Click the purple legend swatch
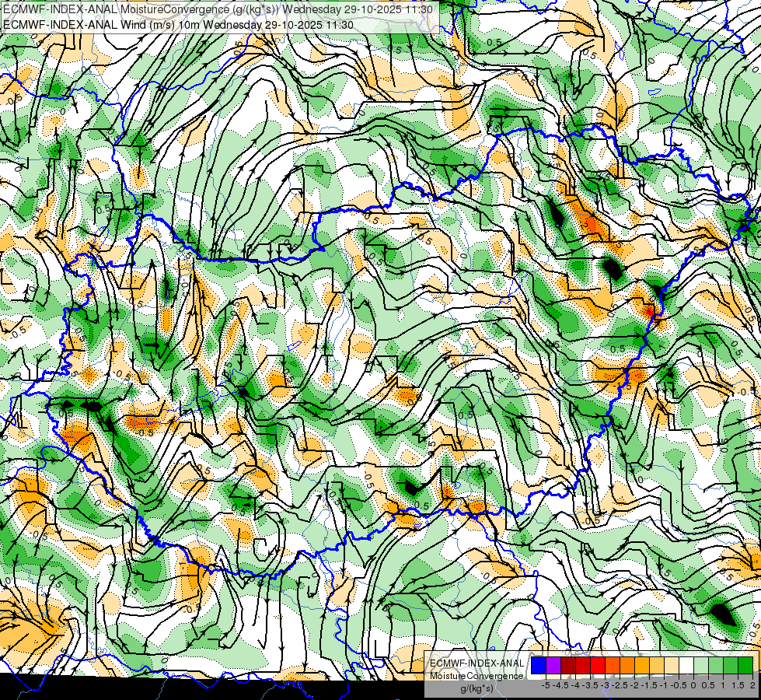Screen dimensions: 761x700 (x=553, y=665)
